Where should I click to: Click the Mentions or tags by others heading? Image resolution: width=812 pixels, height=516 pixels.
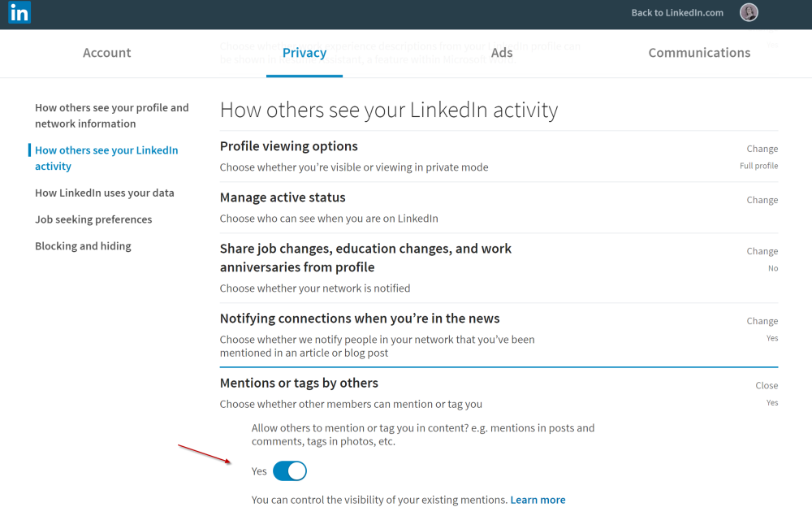tap(299, 383)
